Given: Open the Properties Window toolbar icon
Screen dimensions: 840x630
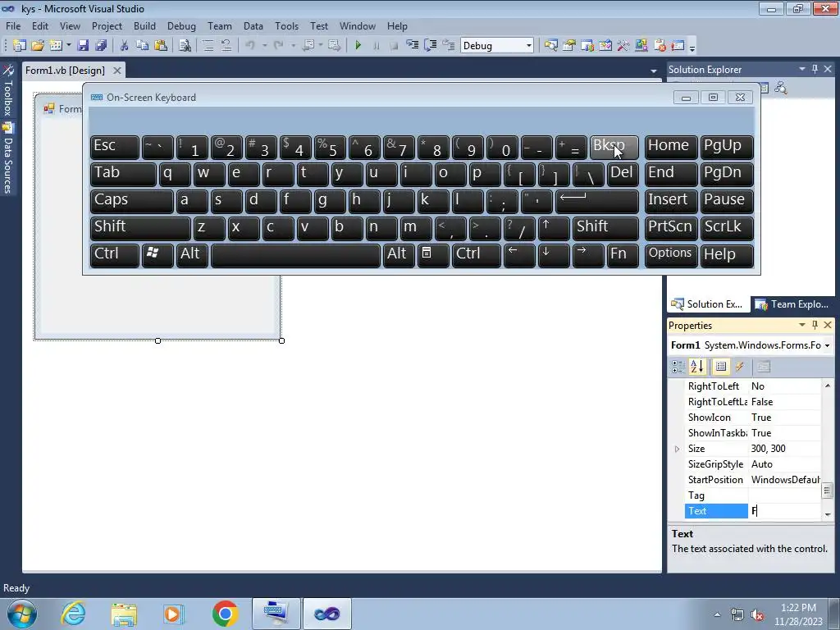Looking at the screenshot, I should point(569,46).
